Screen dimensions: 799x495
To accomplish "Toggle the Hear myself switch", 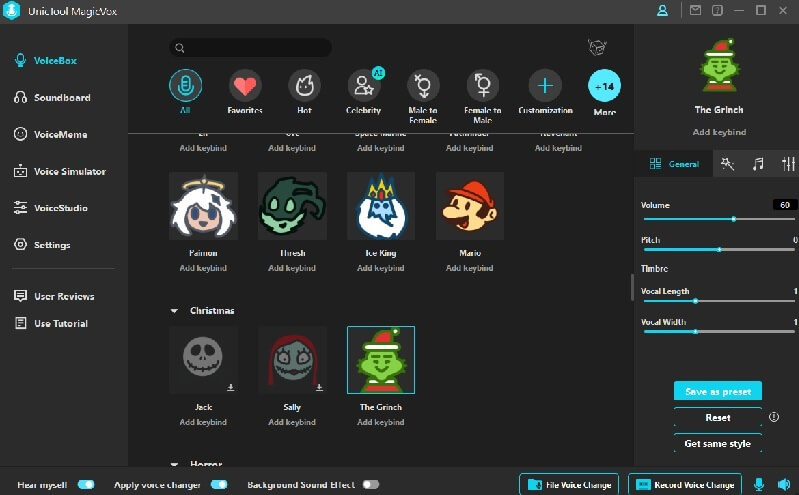I will point(86,484).
